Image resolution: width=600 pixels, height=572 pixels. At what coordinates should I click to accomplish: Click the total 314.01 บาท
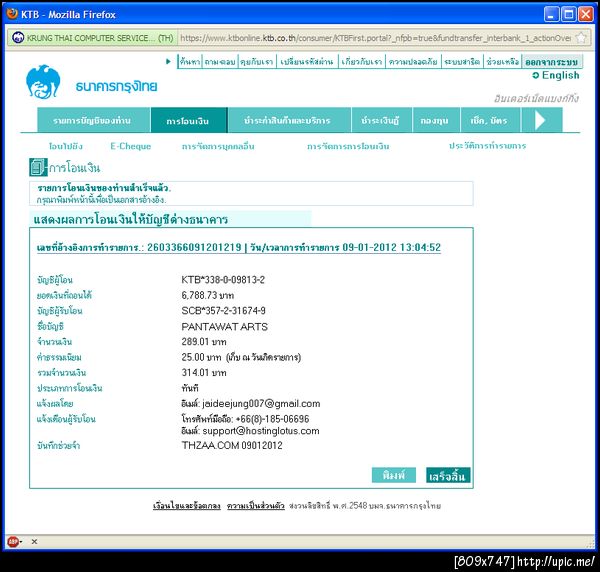(x=204, y=372)
